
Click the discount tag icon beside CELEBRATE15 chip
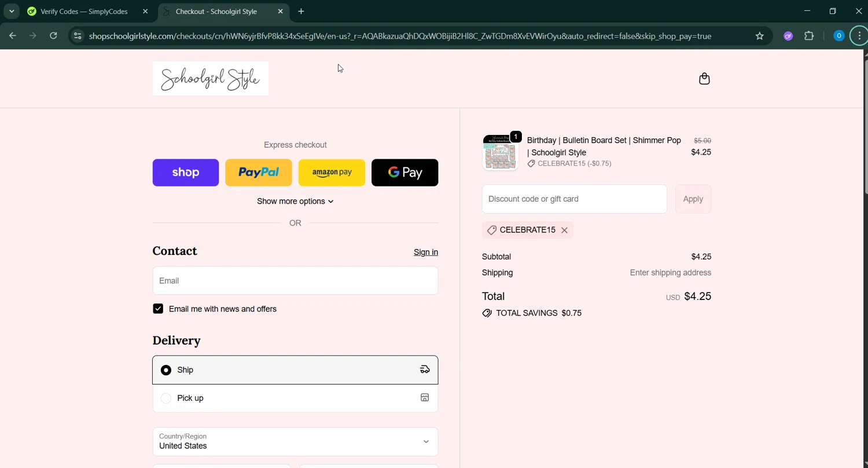(491, 230)
